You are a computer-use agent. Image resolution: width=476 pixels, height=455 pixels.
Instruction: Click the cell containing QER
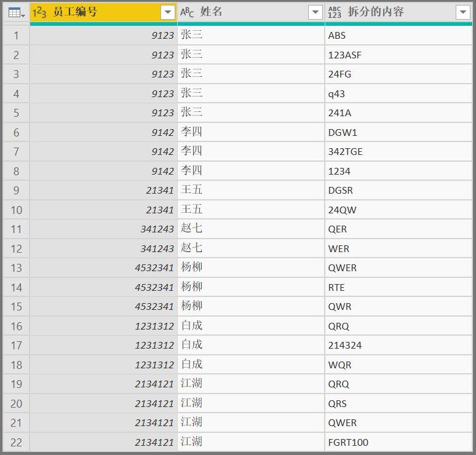point(399,229)
